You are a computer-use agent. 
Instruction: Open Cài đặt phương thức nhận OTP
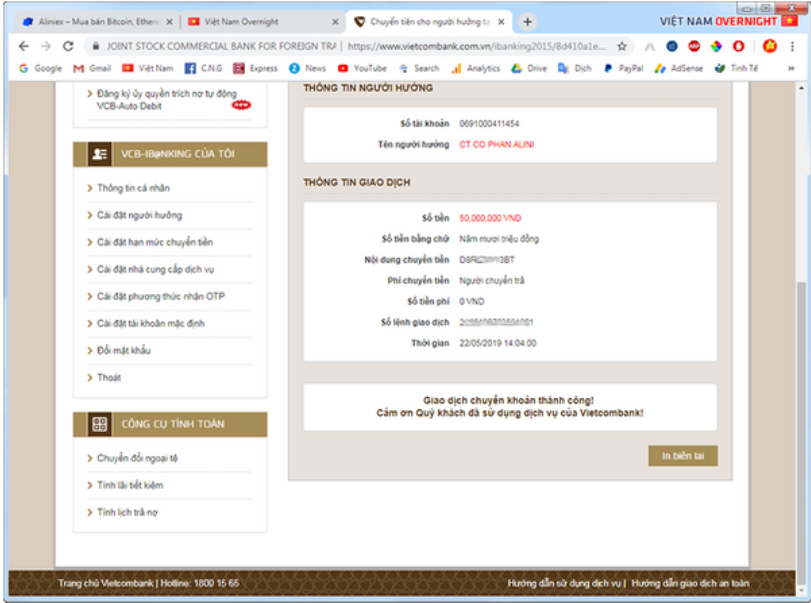point(161,296)
